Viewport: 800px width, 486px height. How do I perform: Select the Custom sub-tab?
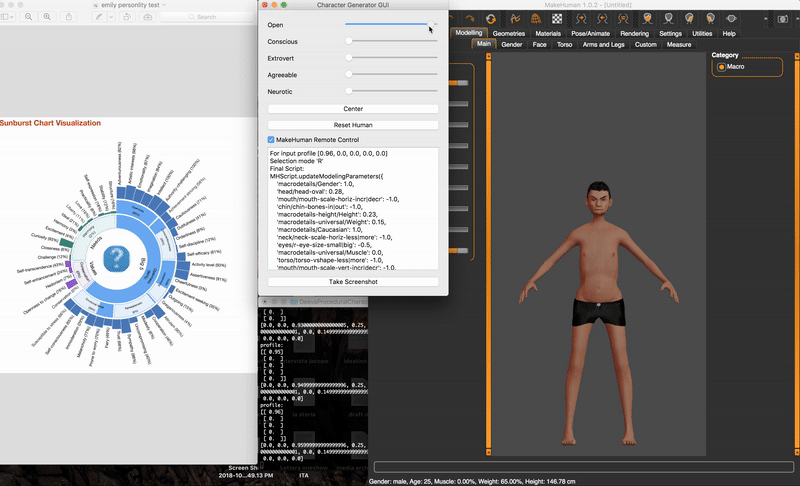[645, 44]
